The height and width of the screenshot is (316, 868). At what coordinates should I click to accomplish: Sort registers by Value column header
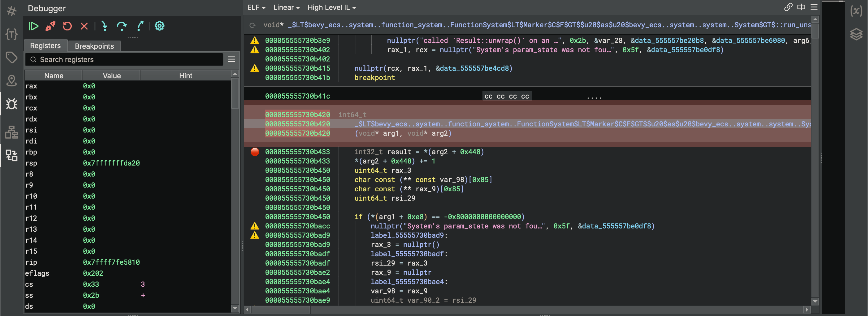tap(111, 76)
